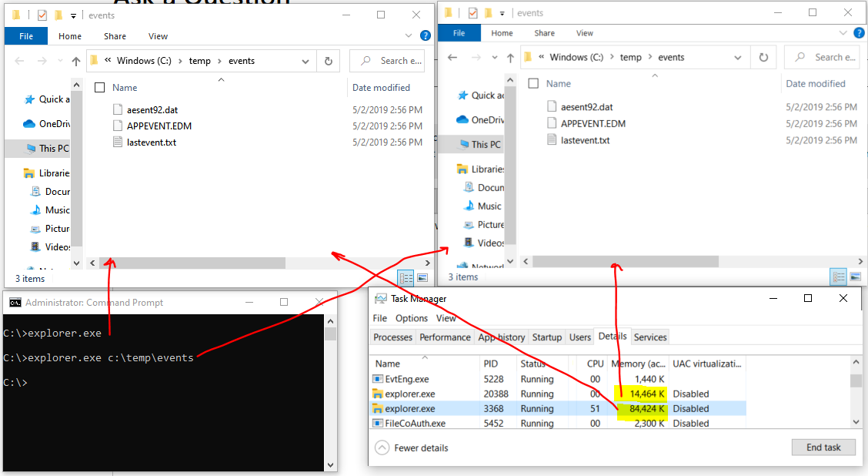The width and height of the screenshot is (868, 476).
Task: Sort Task Manager by the Memory column
Action: click(x=638, y=364)
